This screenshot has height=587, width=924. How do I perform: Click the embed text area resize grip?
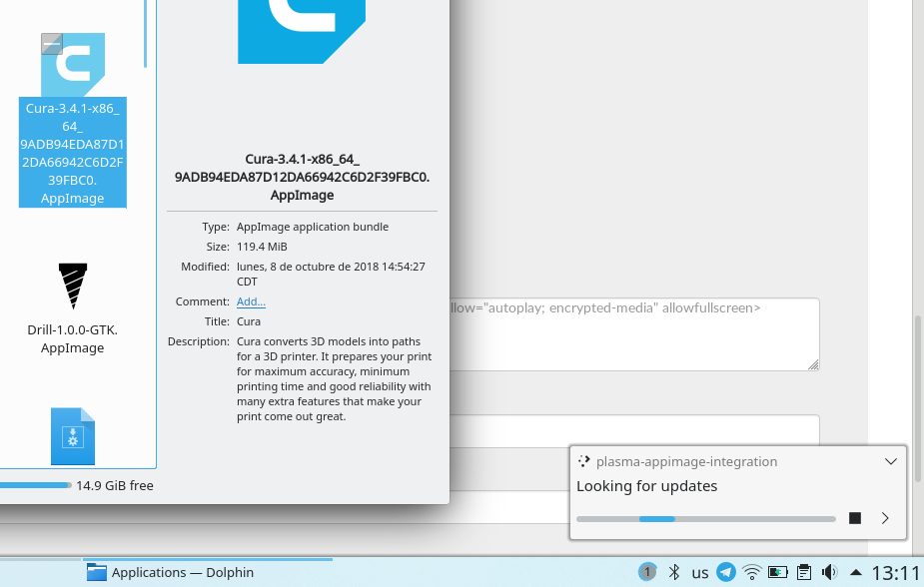813,365
